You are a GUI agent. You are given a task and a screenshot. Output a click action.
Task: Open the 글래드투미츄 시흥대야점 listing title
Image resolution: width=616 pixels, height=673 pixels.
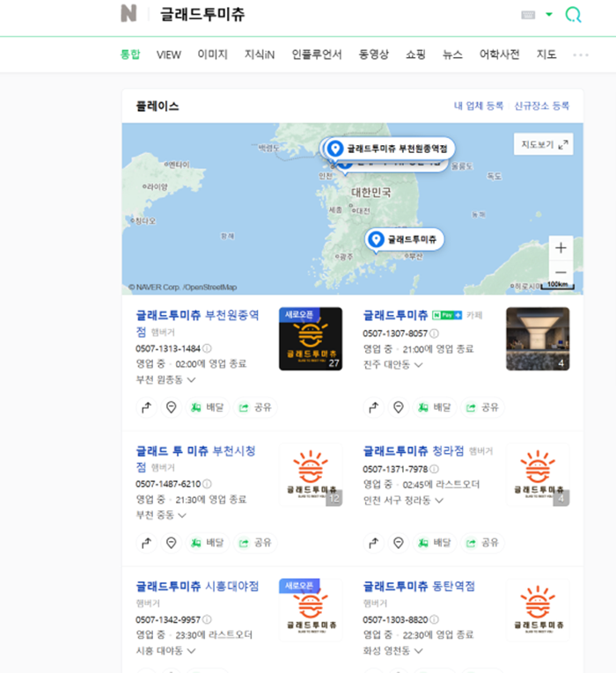[x=197, y=586]
